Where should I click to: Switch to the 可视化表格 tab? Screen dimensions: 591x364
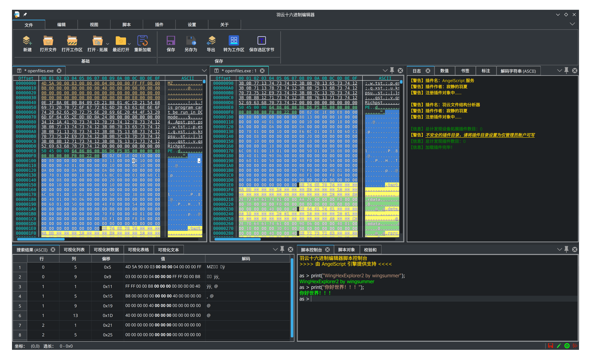(138, 250)
